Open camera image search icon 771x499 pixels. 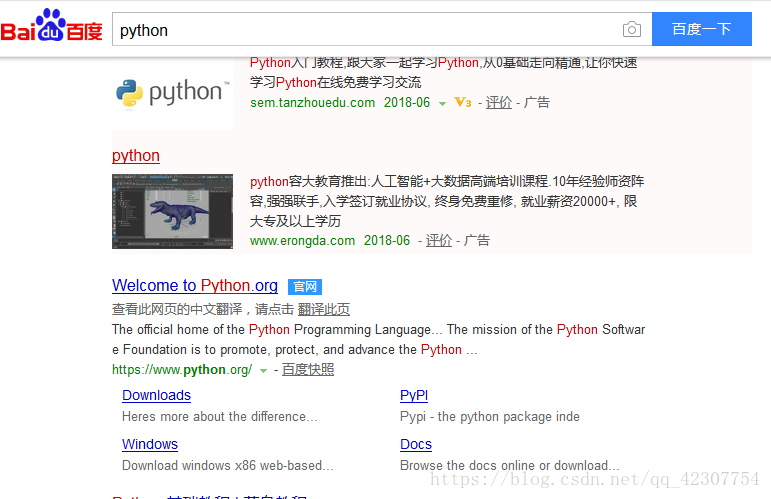point(631,29)
